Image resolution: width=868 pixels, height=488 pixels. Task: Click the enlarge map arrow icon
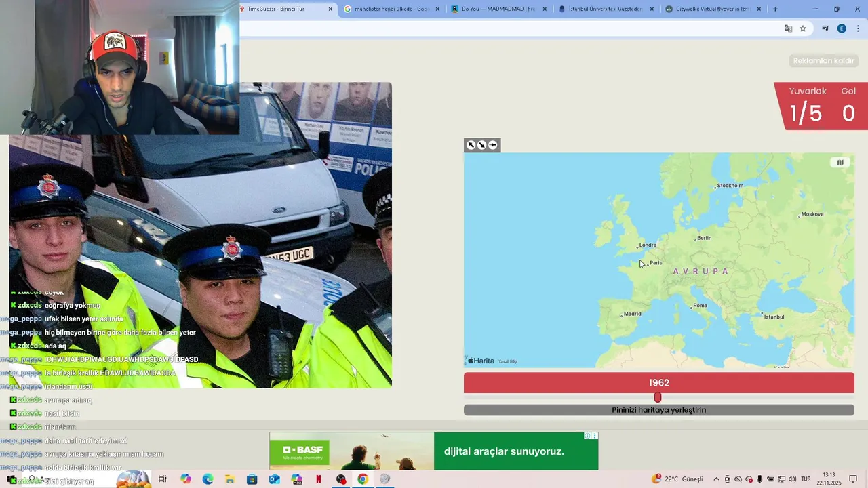click(x=471, y=145)
